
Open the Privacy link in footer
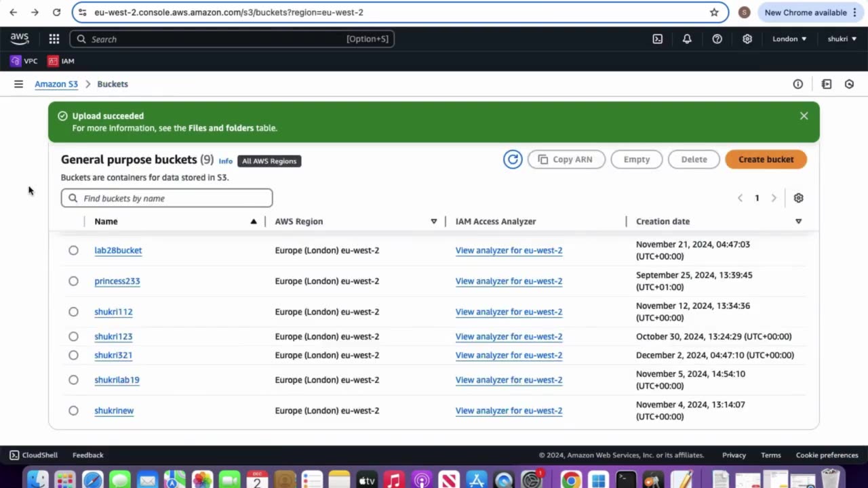point(734,455)
